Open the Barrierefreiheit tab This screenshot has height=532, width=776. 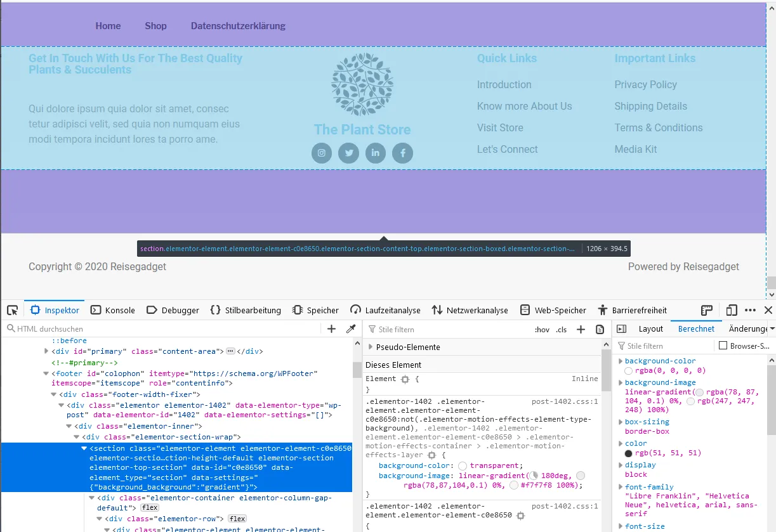click(632, 310)
